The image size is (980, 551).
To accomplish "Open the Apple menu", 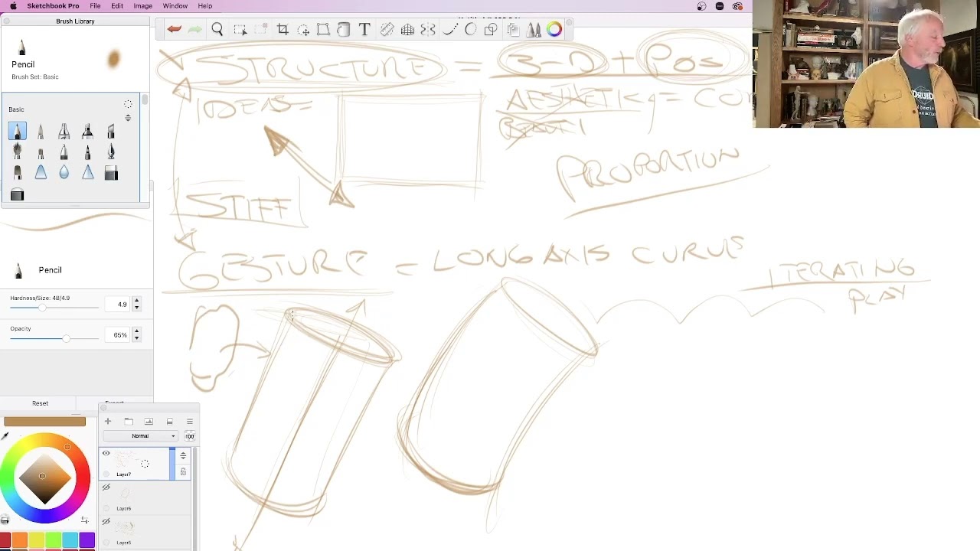I will coord(13,6).
